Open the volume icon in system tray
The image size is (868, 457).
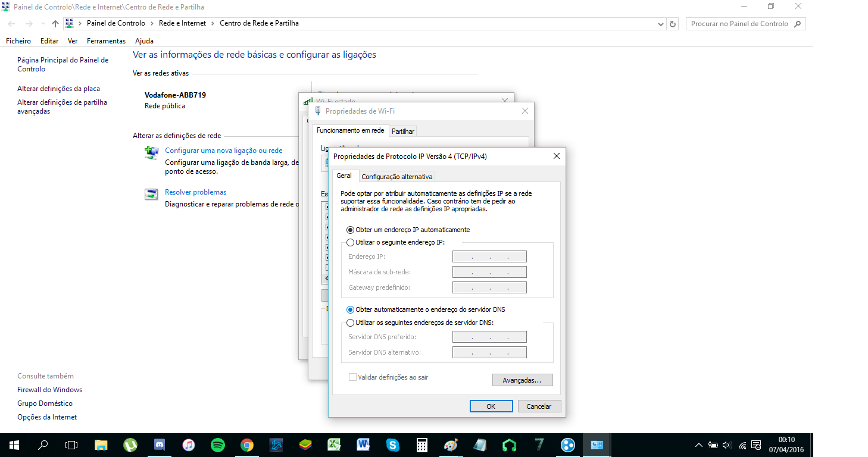pos(728,445)
